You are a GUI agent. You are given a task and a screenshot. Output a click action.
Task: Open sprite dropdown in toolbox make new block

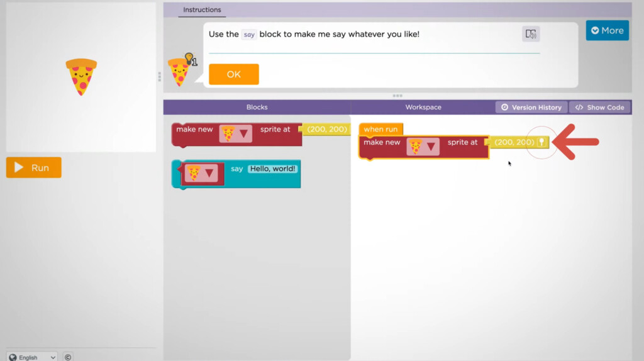point(236,133)
